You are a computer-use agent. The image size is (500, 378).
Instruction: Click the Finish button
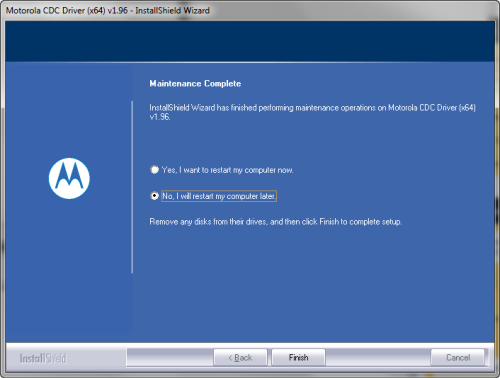[298, 358]
